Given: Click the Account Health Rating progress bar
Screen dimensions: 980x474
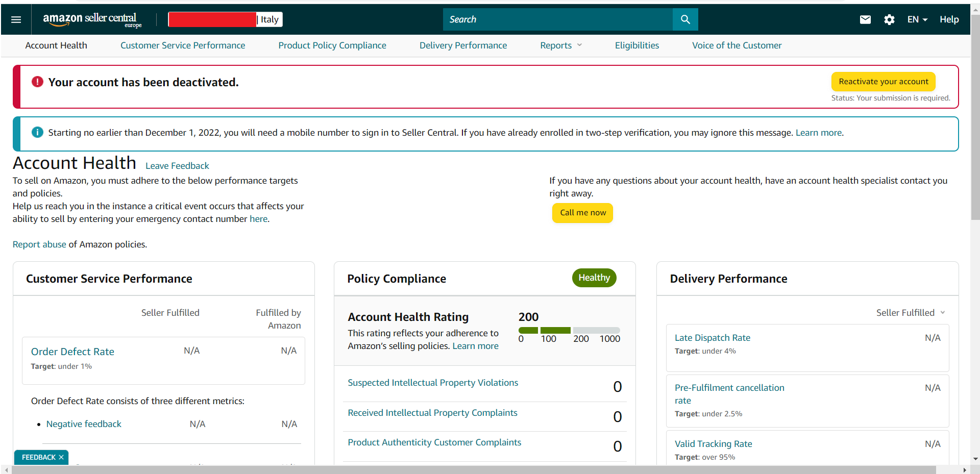Looking at the screenshot, I should pyautogui.click(x=569, y=330).
